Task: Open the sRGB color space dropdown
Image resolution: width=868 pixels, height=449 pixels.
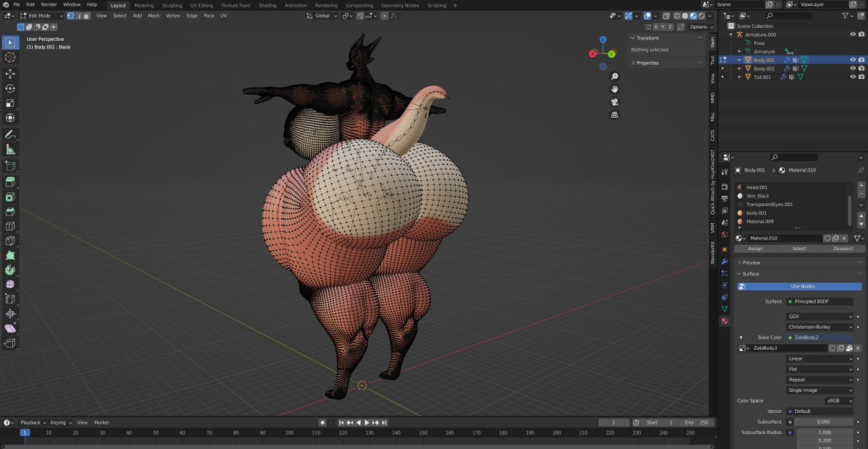Action: 840,401
